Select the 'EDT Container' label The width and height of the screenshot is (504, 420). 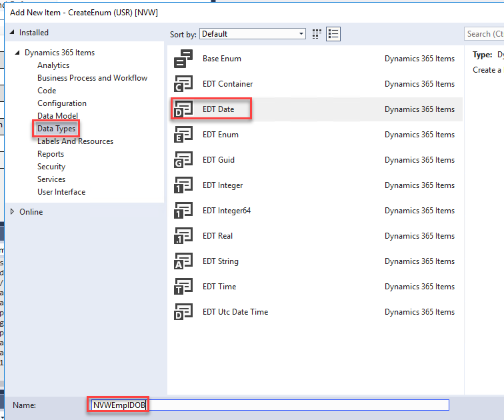tap(227, 84)
